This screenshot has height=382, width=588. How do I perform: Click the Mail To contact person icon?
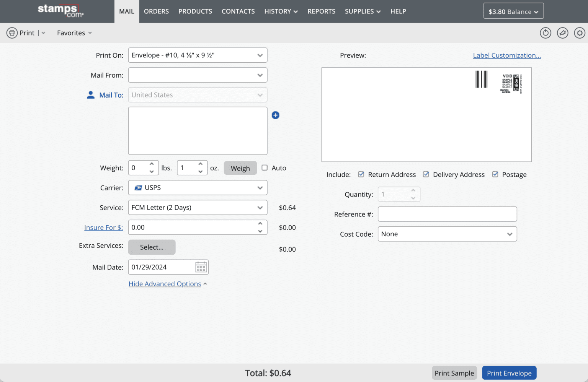pyautogui.click(x=91, y=95)
